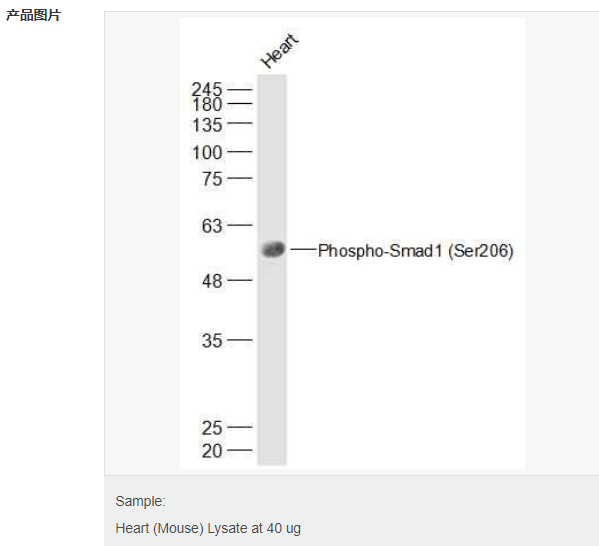Click the Sample: caption text
Screen dimensions: 599x546
tap(140, 501)
